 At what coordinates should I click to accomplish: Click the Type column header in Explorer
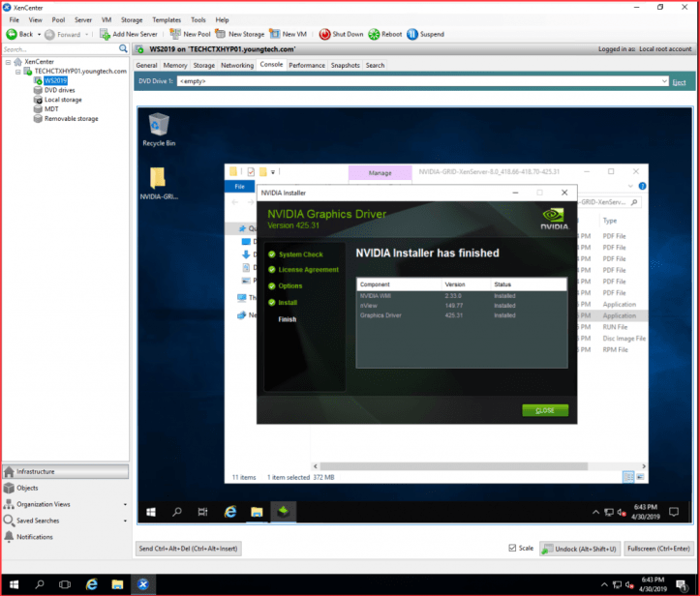[609, 221]
